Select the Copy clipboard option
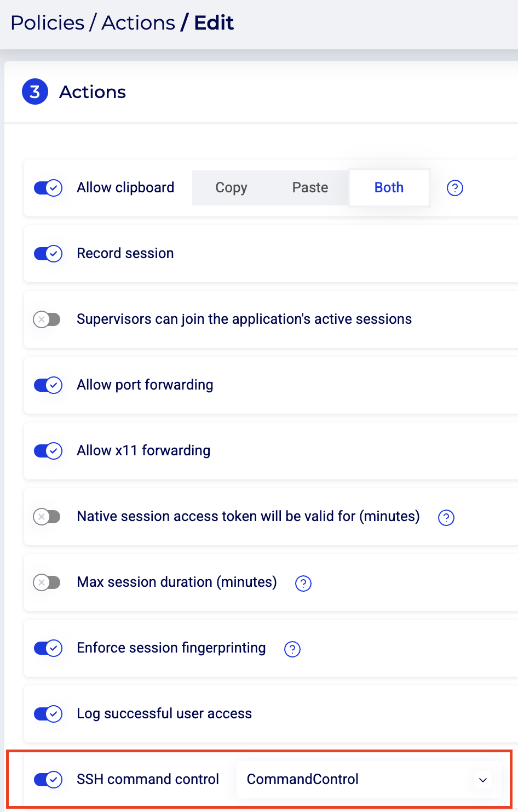The width and height of the screenshot is (518, 812). [231, 188]
